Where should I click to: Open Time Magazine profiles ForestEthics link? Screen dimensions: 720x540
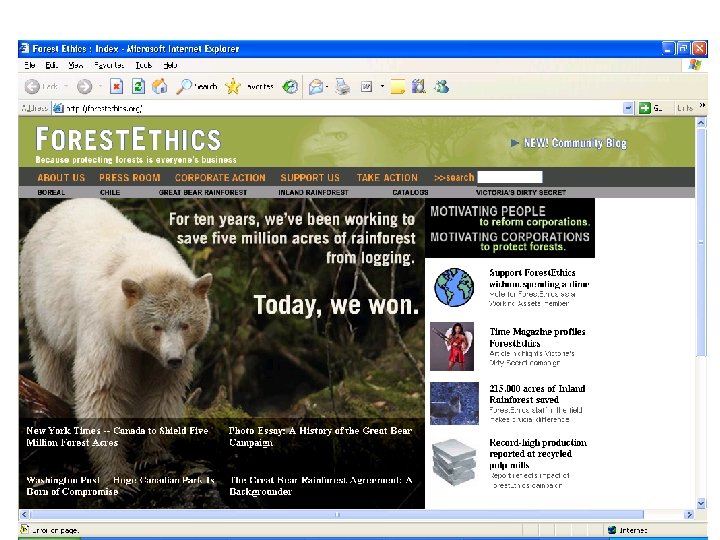click(x=537, y=338)
